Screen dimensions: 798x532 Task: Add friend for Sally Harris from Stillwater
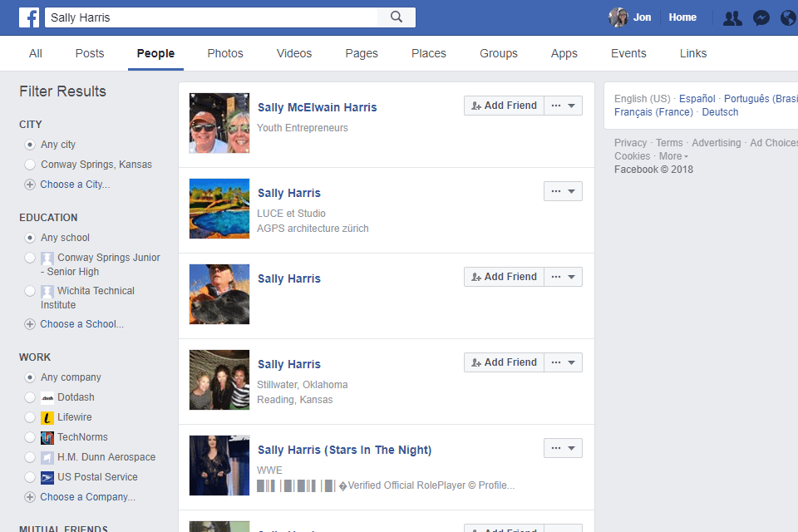pos(504,362)
